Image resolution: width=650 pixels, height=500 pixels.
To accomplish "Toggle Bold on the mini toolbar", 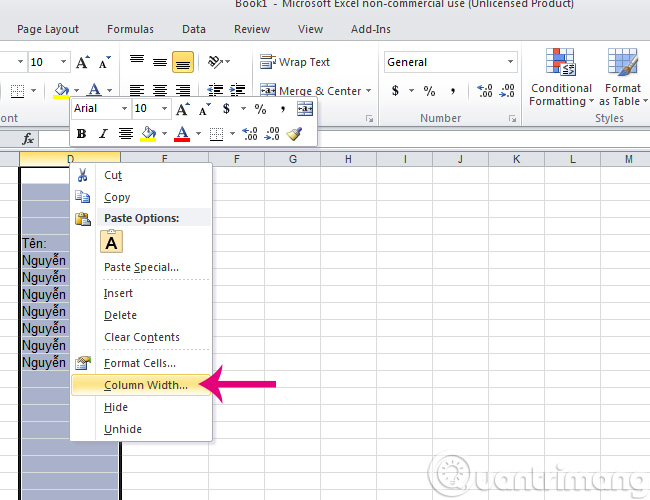I will [82, 133].
